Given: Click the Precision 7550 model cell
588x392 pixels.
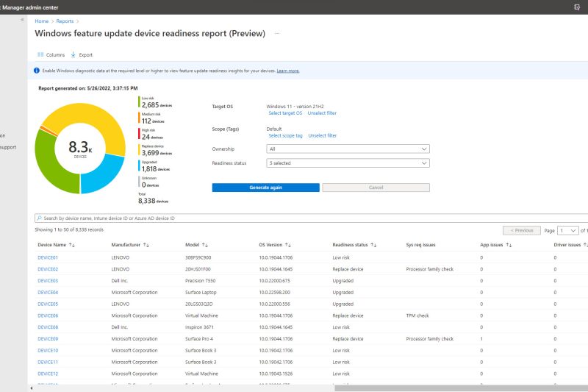Looking at the screenshot, I should click(200, 281).
